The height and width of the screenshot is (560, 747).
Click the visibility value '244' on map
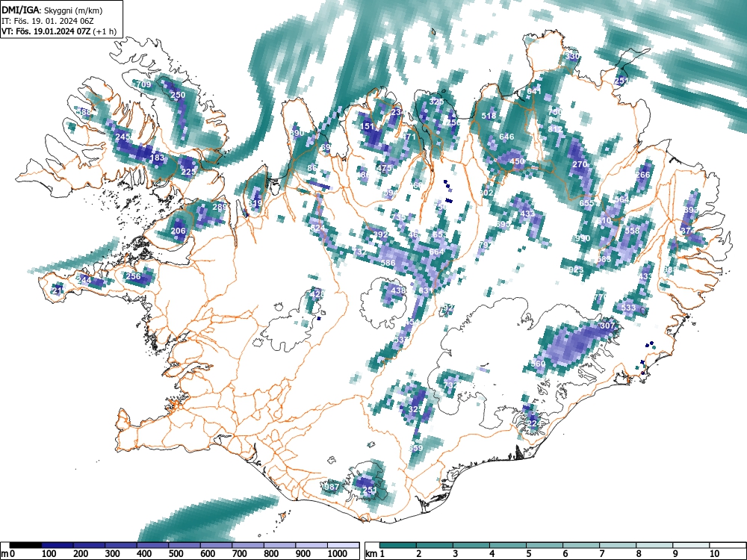click(x=84, y=280)
